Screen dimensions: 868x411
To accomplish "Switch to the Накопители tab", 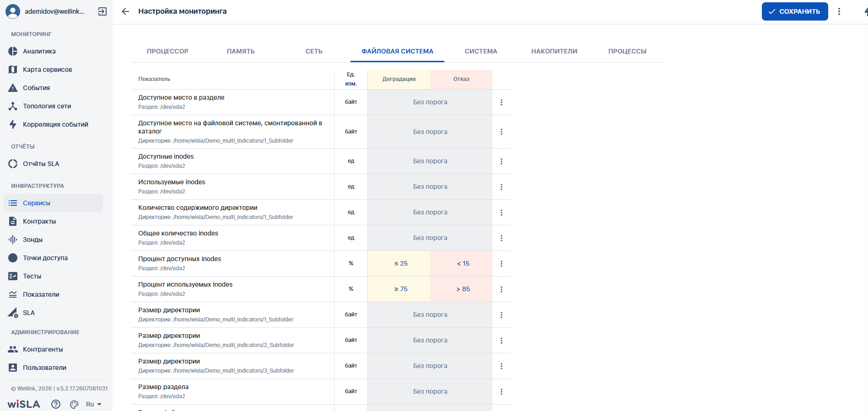I will [554, 51].
